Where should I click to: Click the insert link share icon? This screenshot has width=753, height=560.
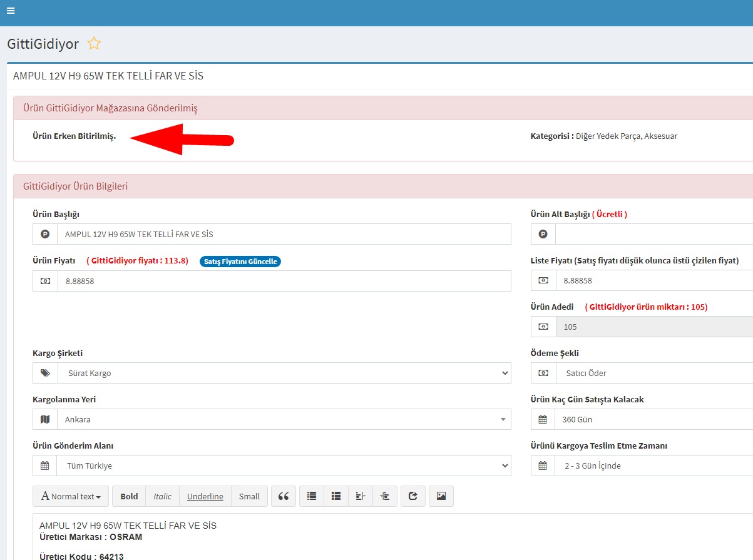coord(412,496)
